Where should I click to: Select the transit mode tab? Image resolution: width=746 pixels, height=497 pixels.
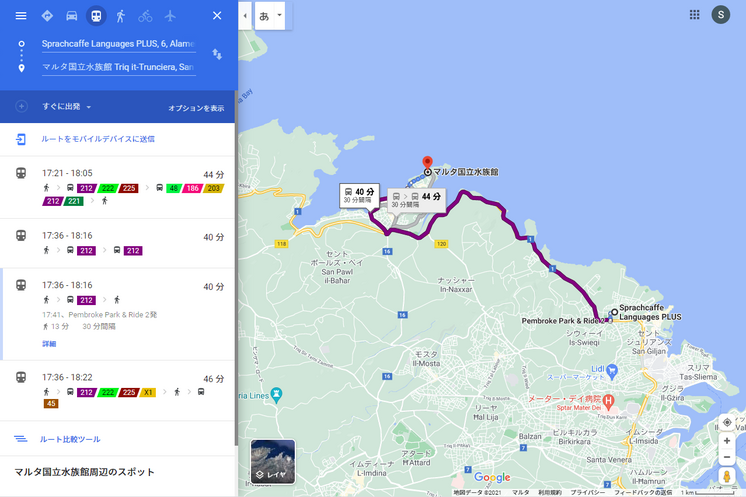click(x=96, y=16)
